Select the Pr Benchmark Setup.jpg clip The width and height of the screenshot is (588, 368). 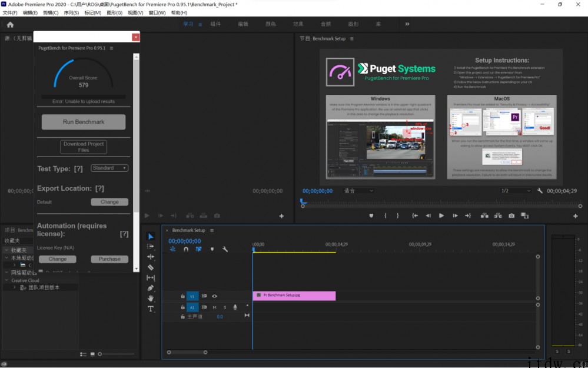[294, 296]
